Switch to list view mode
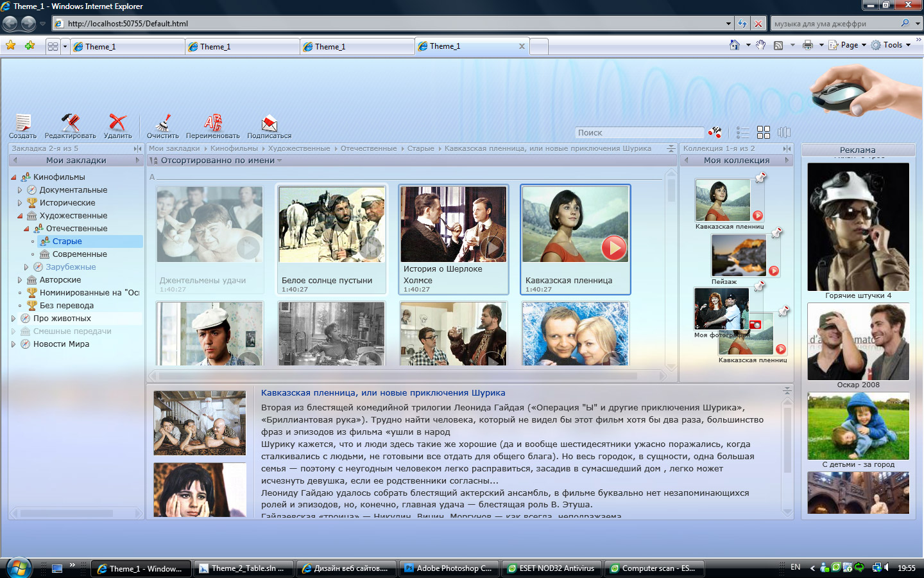This screenshot has width=924, height=578. pos(742,132)
